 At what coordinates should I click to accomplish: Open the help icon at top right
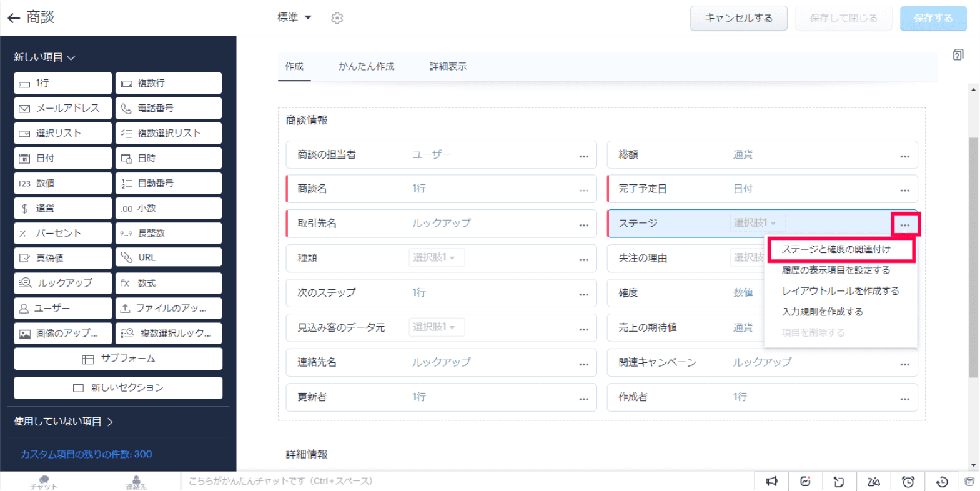point(958,55)
